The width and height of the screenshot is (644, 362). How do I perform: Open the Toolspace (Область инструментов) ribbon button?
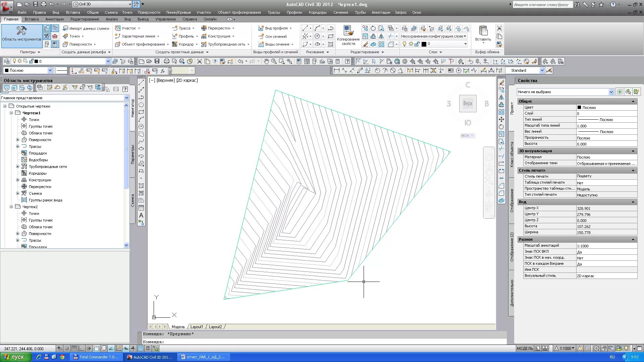21,34
